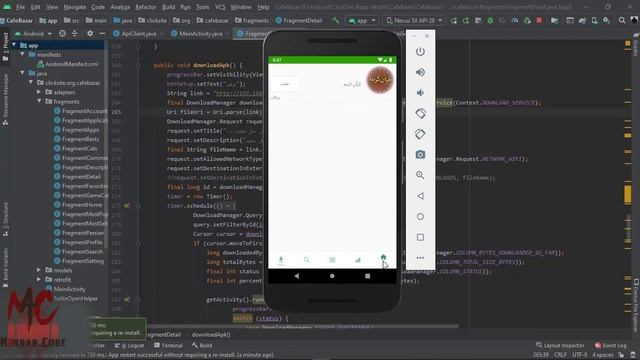The width and height of the screenshot is (640, 360).
Task: Tap the list icon in app bottom navigation
Action: click(x=332, y=260)
